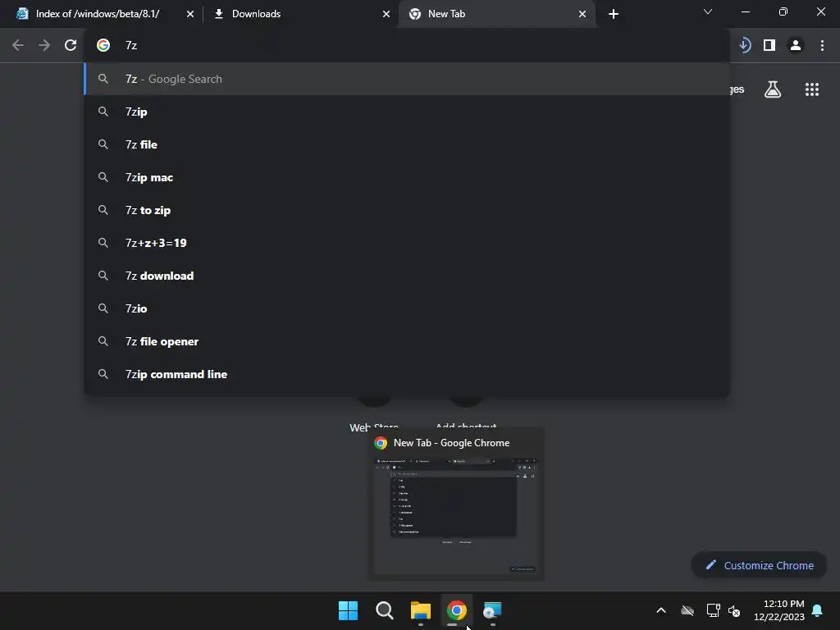Screen dimensions: 840x630
Task: Click the OneDrive cloud tray icon
Action: click(x=687, y=610)
